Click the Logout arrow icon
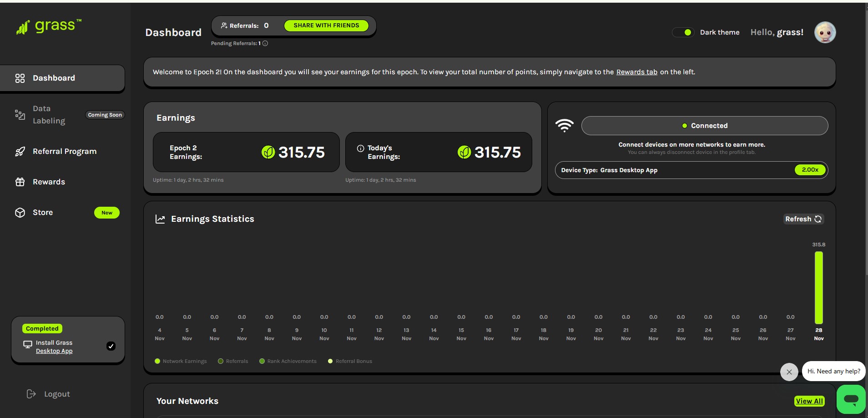 pos(31,394)
